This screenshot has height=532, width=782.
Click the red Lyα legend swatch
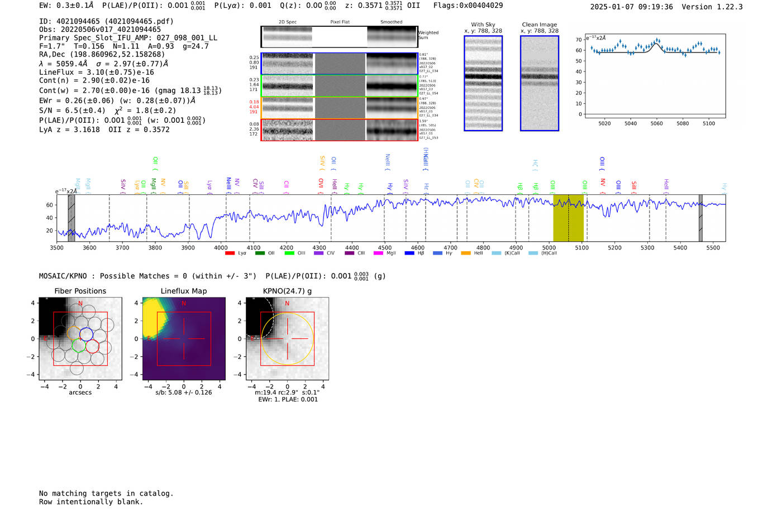click(x=230, y=253)
